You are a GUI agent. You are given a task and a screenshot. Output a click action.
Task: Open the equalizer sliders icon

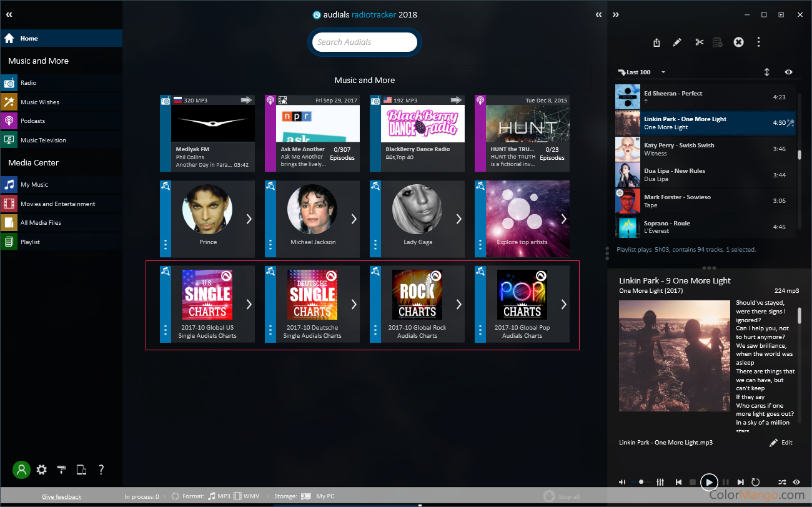click(660, 482)
